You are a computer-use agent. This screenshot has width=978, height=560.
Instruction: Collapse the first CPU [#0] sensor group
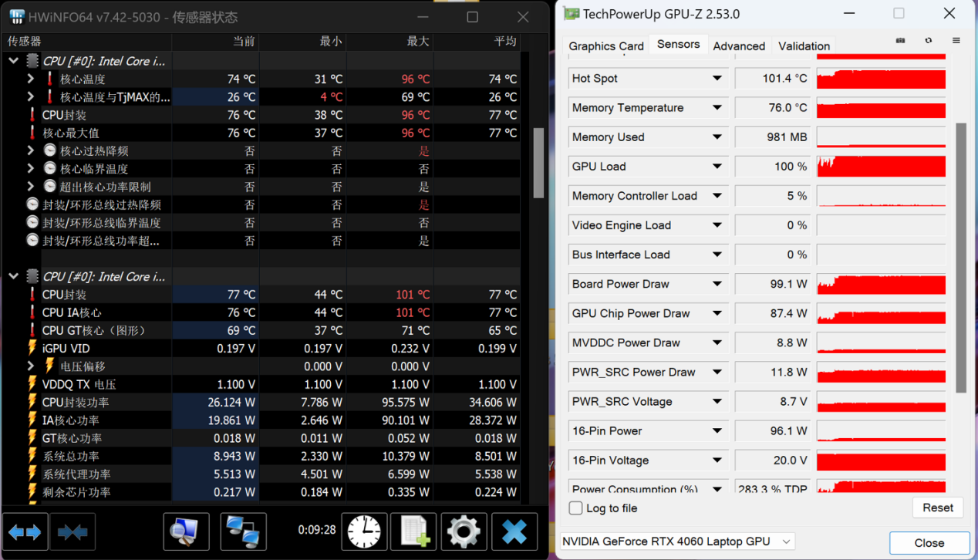click(x=14, y=61)
